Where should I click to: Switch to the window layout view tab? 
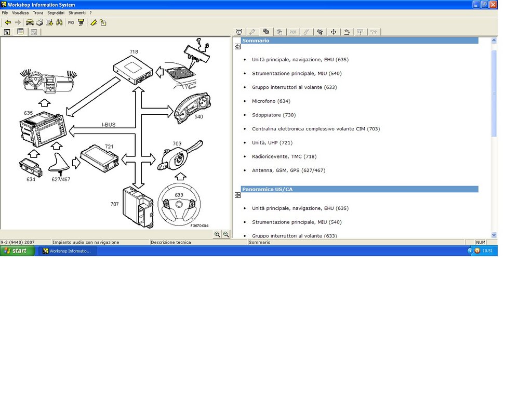20,32
